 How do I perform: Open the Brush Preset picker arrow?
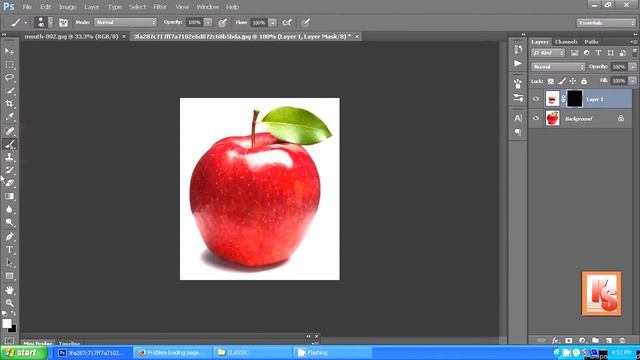pos(51,22)
